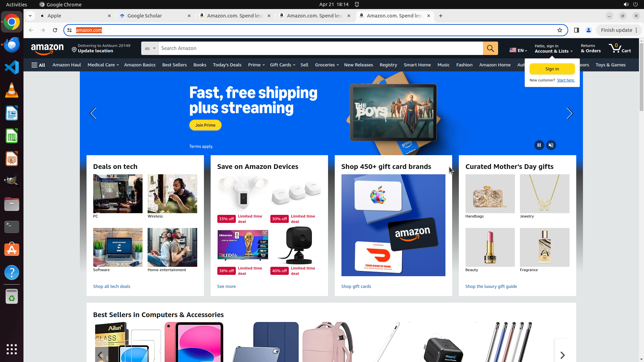Show next hero banner slide arrow
Image resolution: width=644 pixels, height=362 pixels.
coord(570,114)
